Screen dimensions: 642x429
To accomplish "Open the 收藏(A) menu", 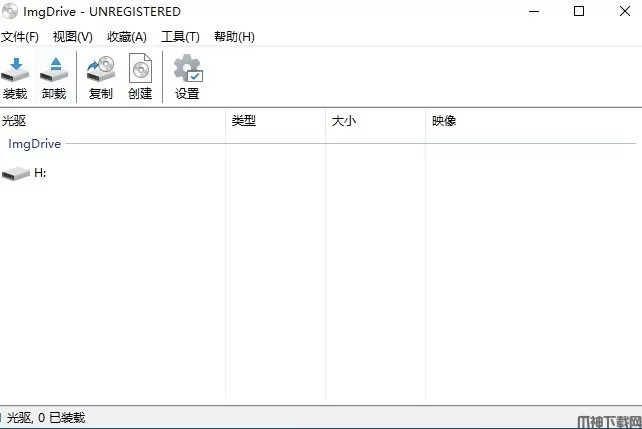I will [x=127, y=37].
